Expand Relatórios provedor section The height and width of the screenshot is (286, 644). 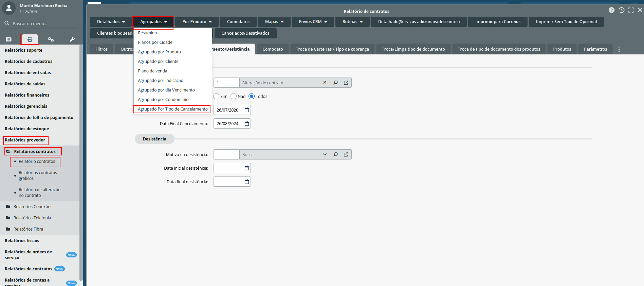click(x=26, y=140)
